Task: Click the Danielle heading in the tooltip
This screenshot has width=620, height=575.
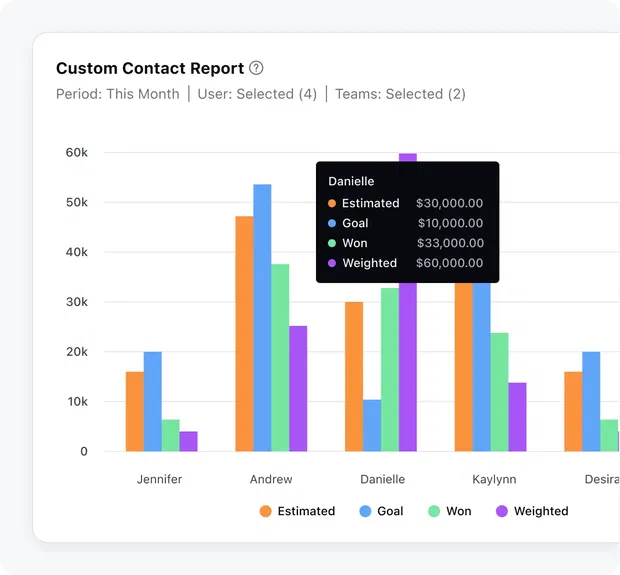Action: coord(351,181)
